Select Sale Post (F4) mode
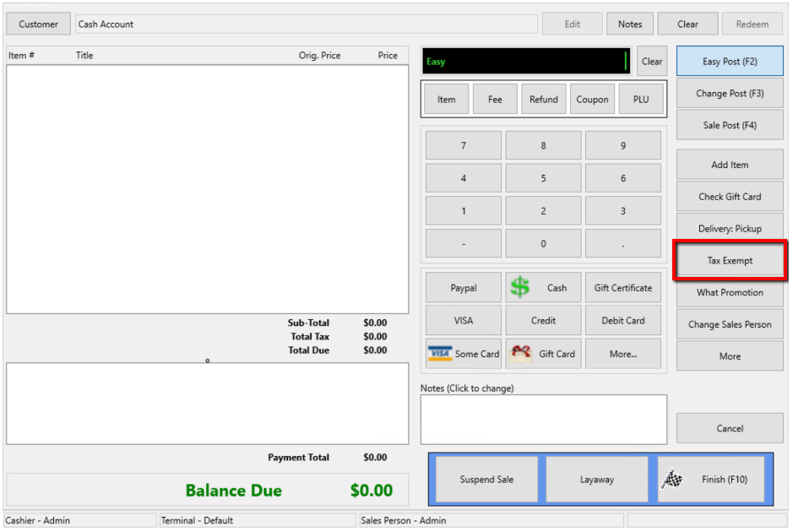Image resolution: width=793 pixels, height=532 pixels. pos(730,125)
